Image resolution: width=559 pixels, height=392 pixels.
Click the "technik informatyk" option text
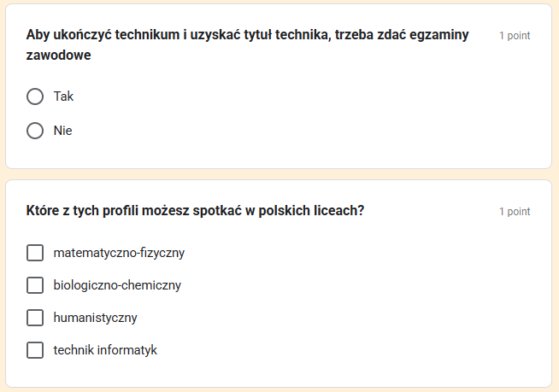[105, 350]
